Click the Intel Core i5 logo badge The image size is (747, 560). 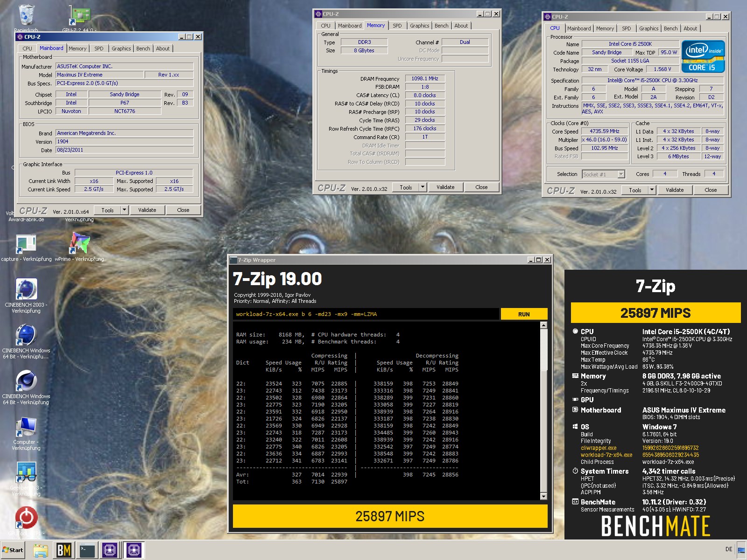point(703,56)
